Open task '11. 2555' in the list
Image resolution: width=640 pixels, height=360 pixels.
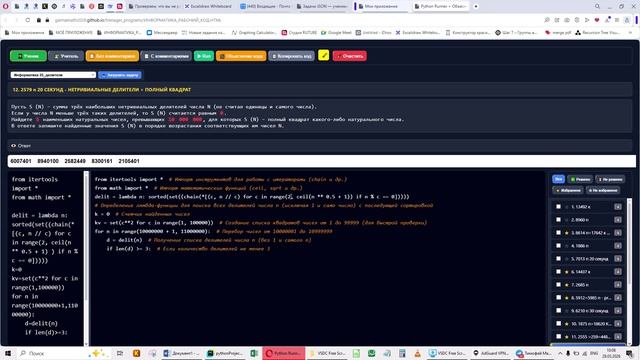[591, 337]
